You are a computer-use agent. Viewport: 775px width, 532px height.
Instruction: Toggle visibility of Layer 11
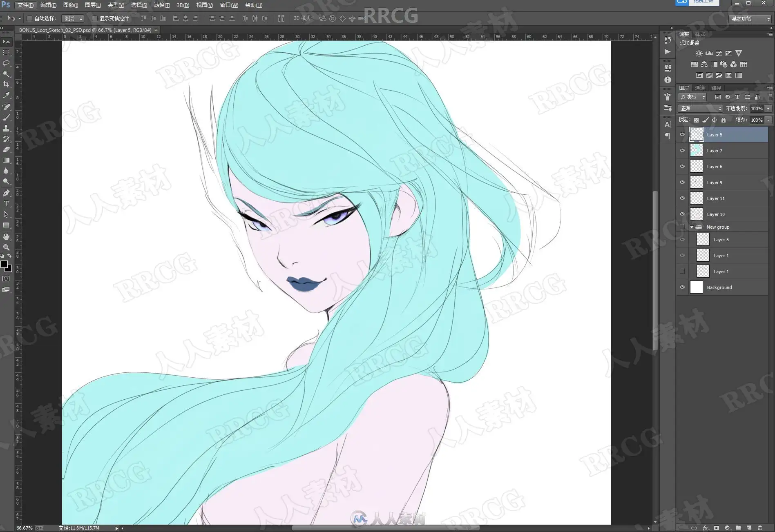coord(682,198)
